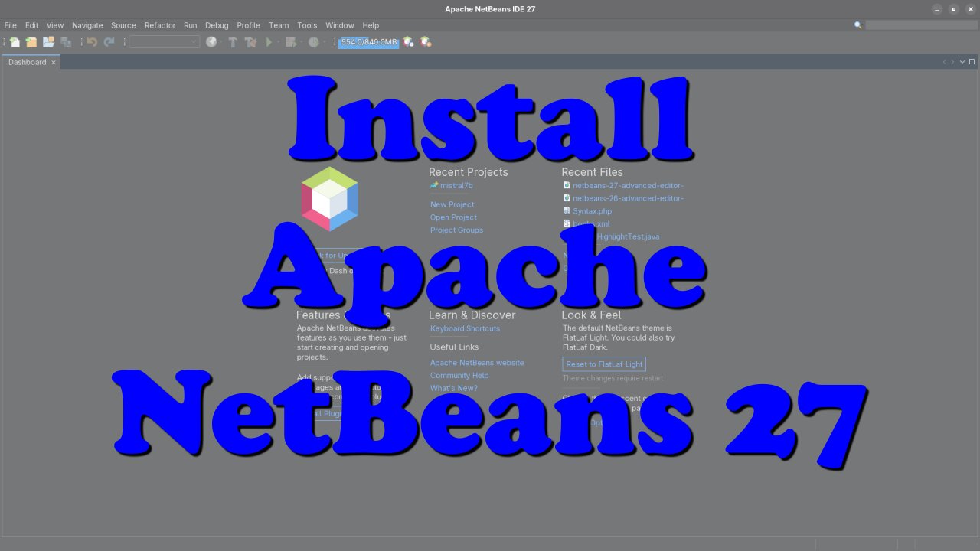Click the NetBeans cube logo
The height and width of the screenshot is (551, 980).
[x=330, y=199]
